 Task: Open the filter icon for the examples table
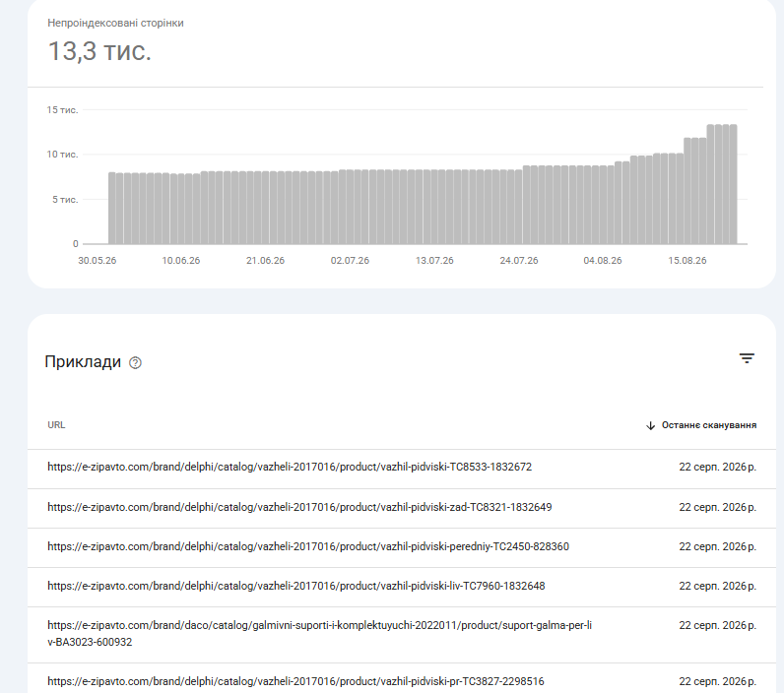click(x=747, y=358)
